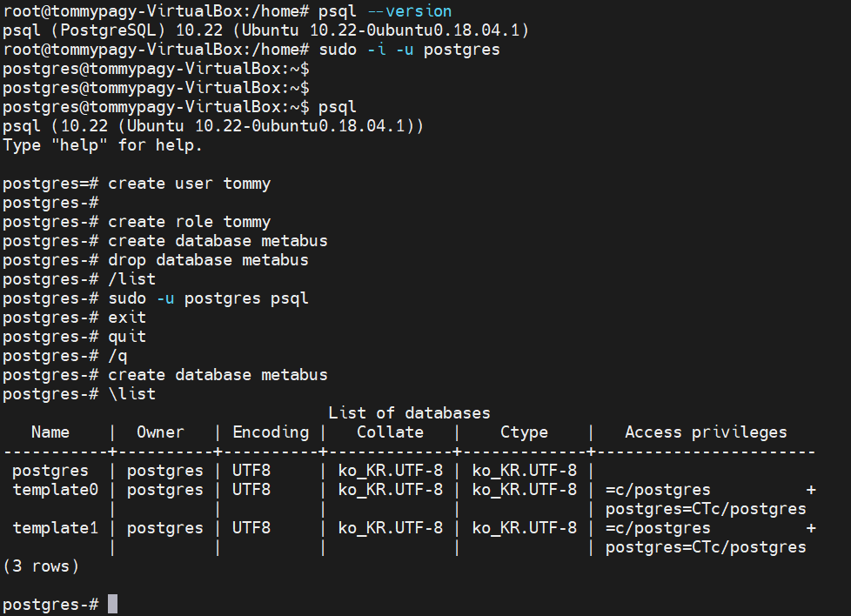Click the "(3 rows)" result count
Screen dimensions: 851x616
coord(41,566)
